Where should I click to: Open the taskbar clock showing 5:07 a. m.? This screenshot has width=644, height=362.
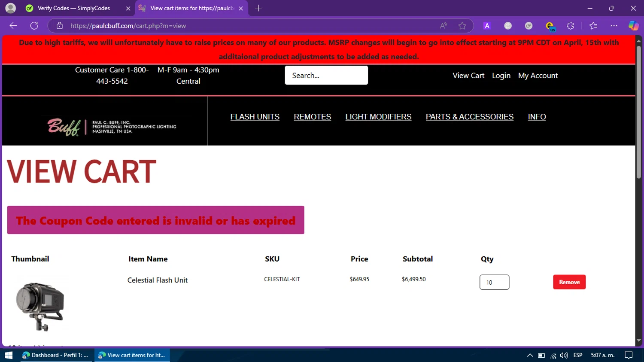(603, 355)
